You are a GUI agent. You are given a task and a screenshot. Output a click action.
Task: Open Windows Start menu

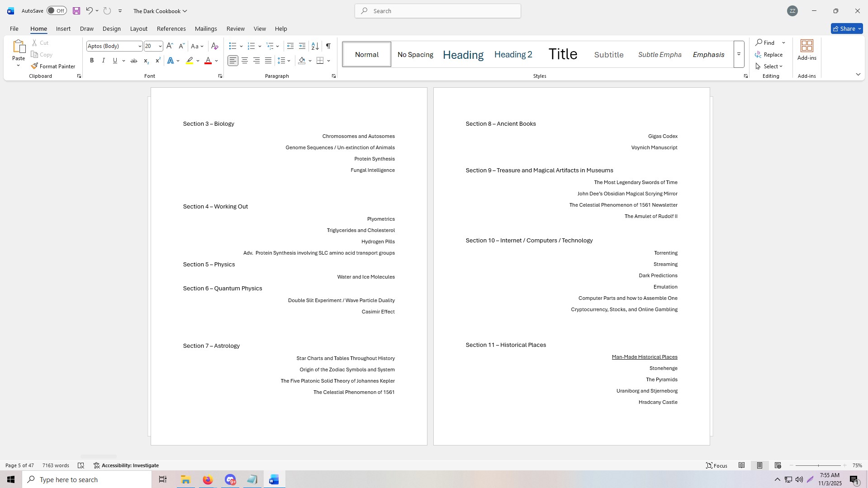11,479
